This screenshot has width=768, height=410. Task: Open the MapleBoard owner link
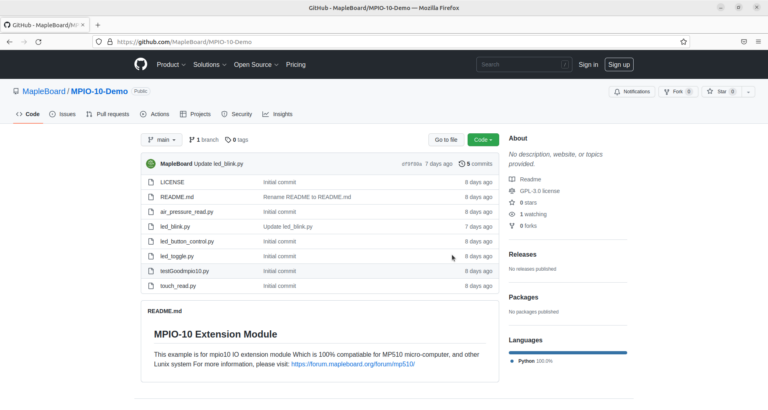point(44,91)
